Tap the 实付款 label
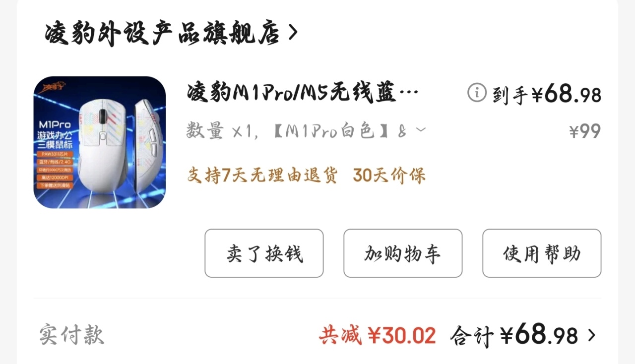This screenshot has width=635, height=364. 71,335
